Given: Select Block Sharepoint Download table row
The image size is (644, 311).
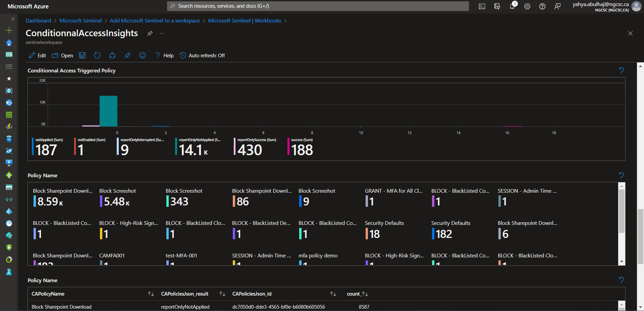Looking at the screenshot, I should [x=323, y=307].
